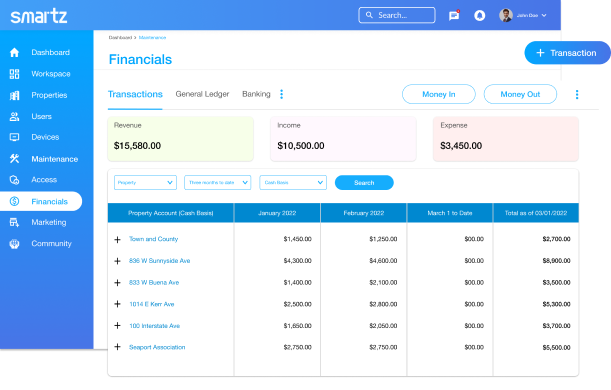Open the three-dot menu beside Banking tab
This screenshot has height=390, width=611.
281,94
